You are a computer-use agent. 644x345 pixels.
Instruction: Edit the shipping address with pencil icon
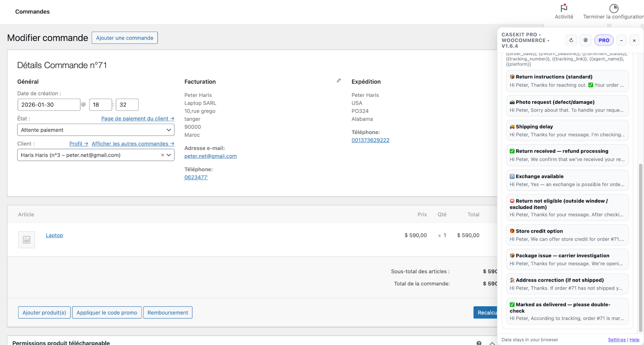(x=339, y=80)
